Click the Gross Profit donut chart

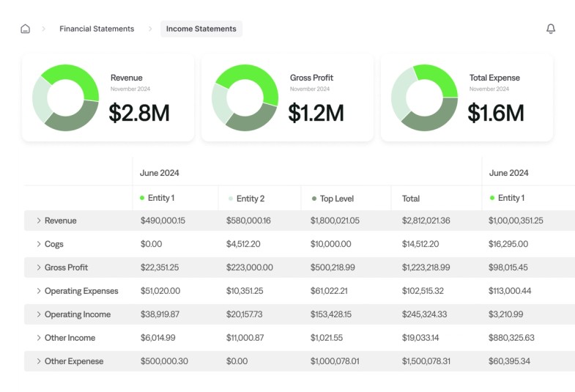click(x=245, y=97)
